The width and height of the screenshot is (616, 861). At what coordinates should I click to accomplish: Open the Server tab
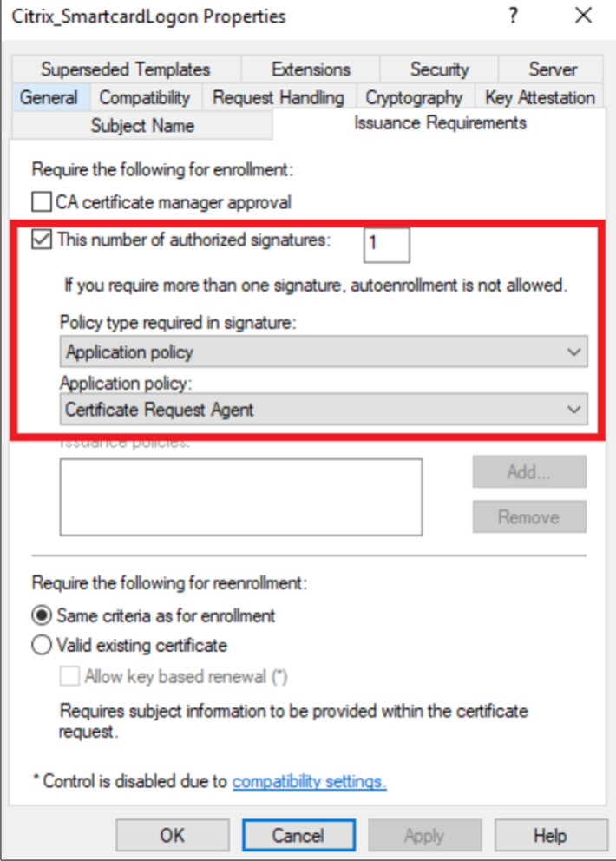(553, 69)
